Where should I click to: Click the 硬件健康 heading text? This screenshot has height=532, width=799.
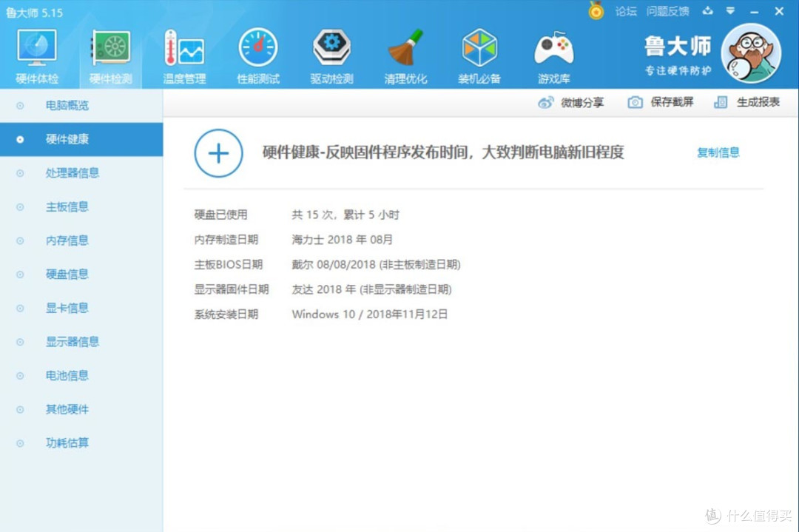[x=443, y=152]
